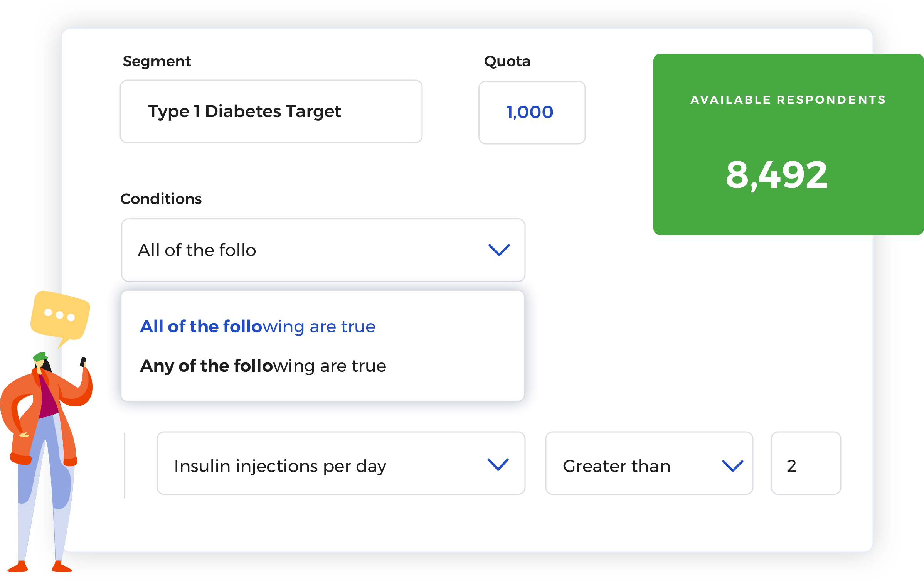Click the Quota field label
This screenshot has height=580, width=924.
pos(507,61)
